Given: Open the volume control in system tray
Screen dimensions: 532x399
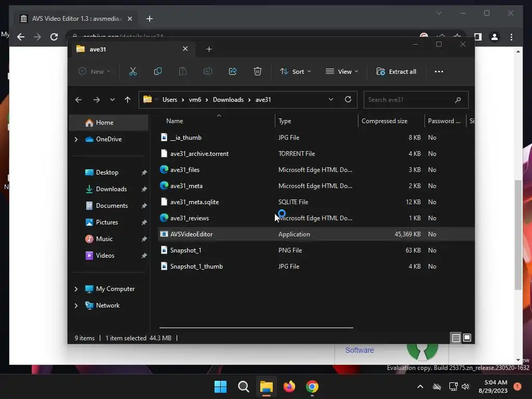Looking at the screenshot, I should point(465,387).
